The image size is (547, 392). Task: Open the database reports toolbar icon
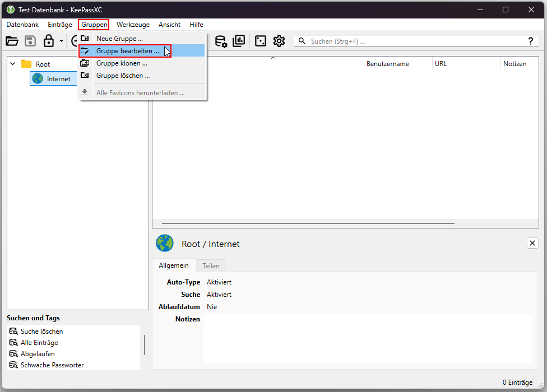239,41
